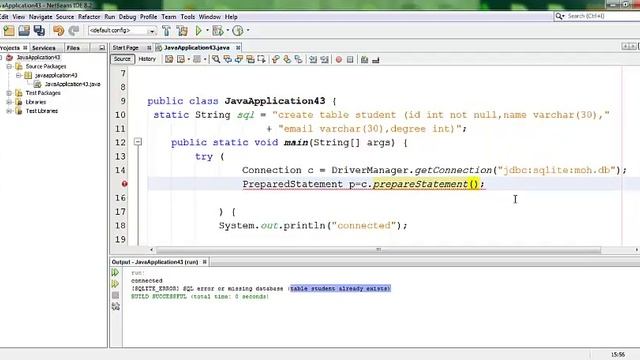Open the Profile Project dropdown arrow
The height and width of the screenshot is (360, 640).
[248, 31]
